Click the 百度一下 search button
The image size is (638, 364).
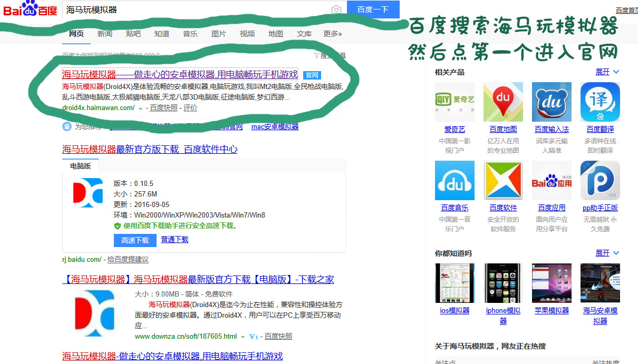373,9
